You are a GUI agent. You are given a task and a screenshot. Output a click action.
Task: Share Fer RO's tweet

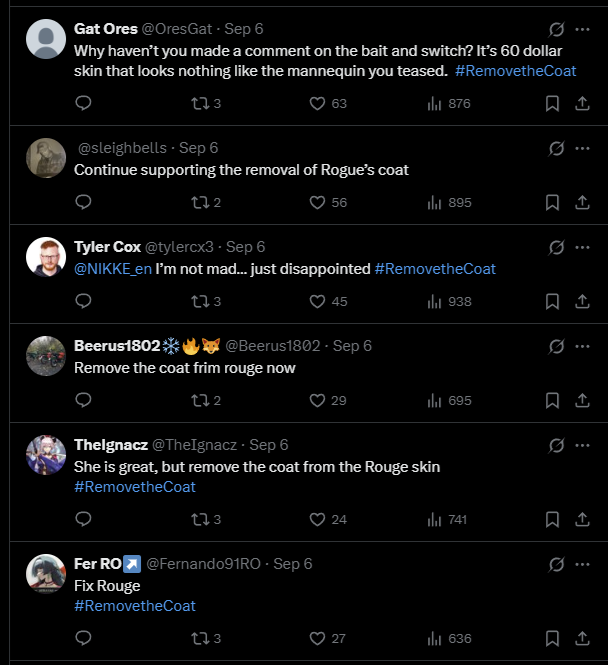pos(582,638)
